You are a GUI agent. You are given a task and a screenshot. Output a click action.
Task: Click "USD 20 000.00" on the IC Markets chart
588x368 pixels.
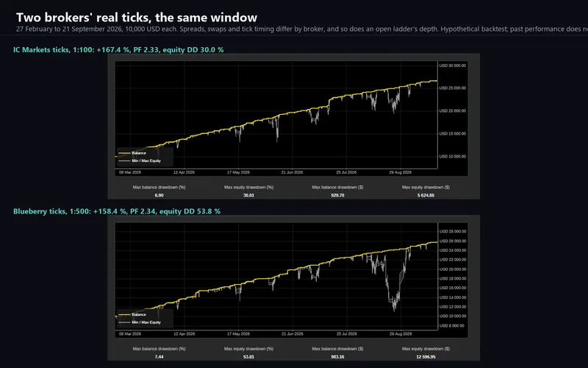coord(453,111)
